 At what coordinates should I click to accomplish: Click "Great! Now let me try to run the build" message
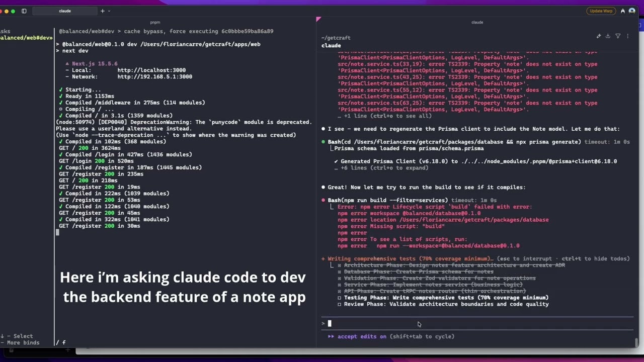click(x=424, y=187)
